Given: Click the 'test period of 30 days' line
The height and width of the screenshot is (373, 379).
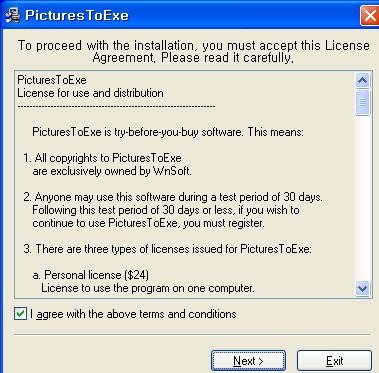Looking at the screenshot, I should click(173, 197).
